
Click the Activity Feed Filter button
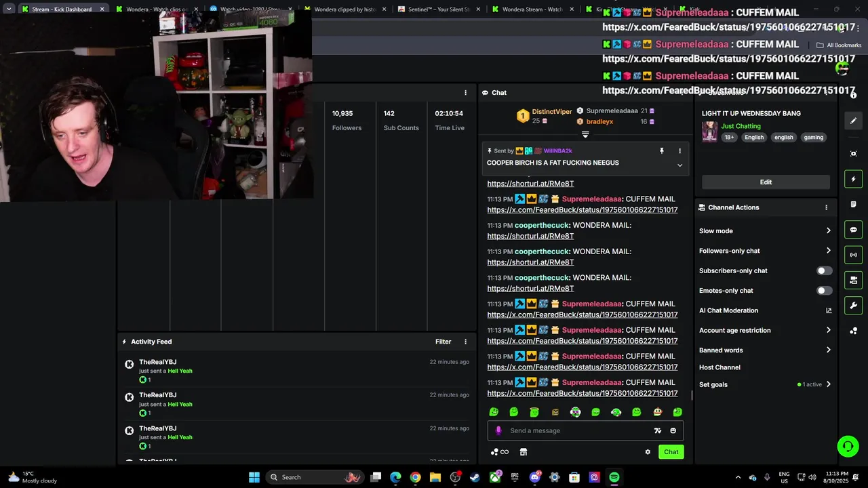point(443,342)
